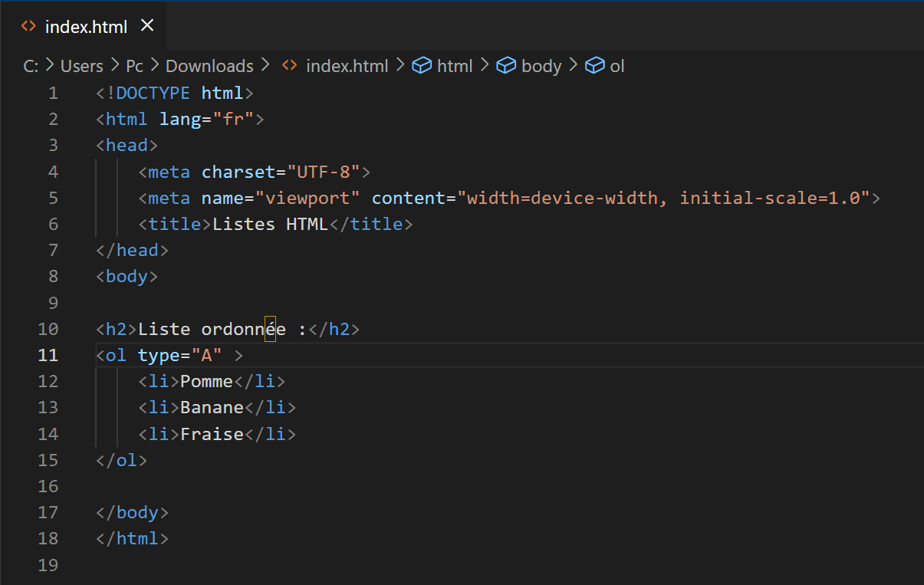924x585 pixels.
Task: Select the html symbol in breadcrumbs
Action: [x=455, y=66]
